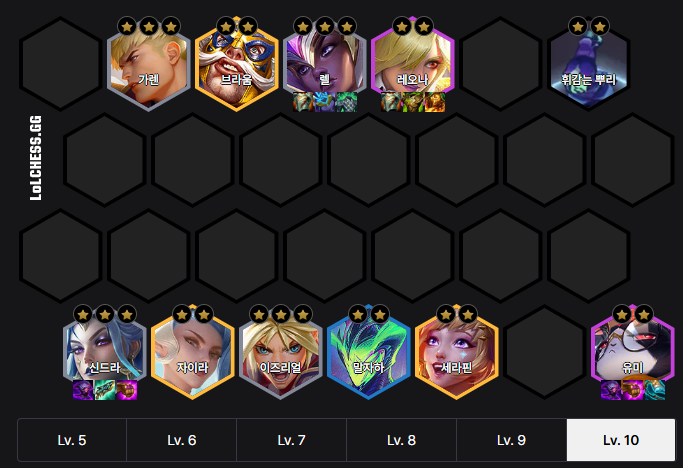Click the middle item icon under 신드라

(105, 390)
